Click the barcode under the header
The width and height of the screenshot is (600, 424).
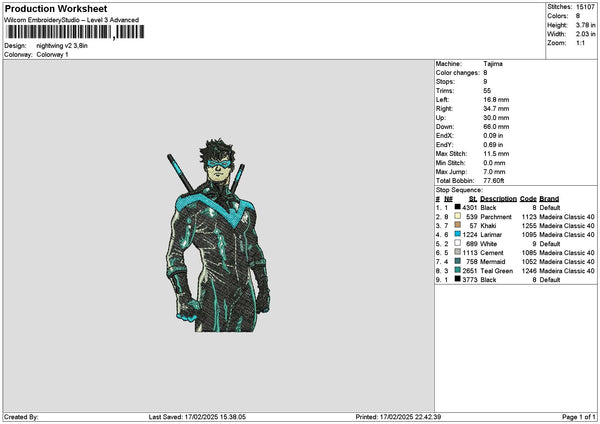[x=75, y=32]
